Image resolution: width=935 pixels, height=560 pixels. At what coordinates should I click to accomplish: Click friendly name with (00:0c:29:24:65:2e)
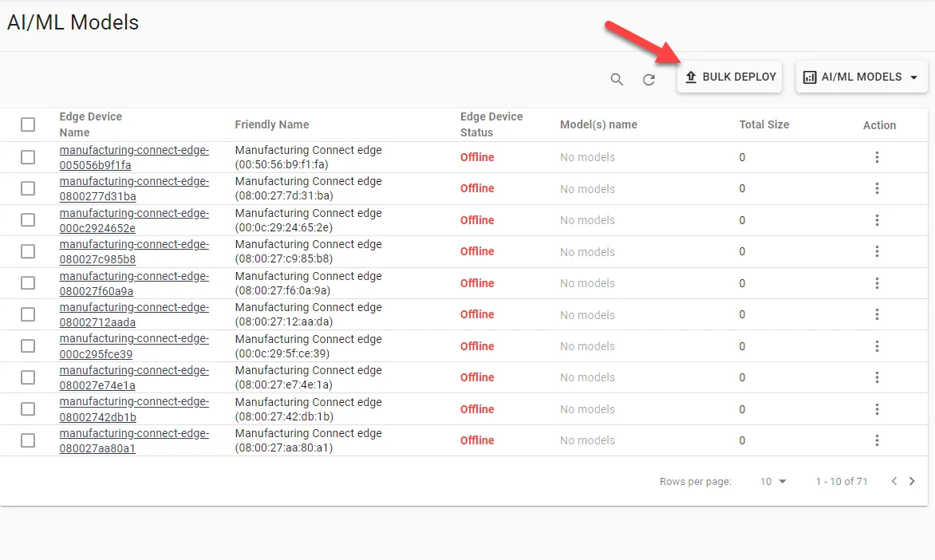308,220
